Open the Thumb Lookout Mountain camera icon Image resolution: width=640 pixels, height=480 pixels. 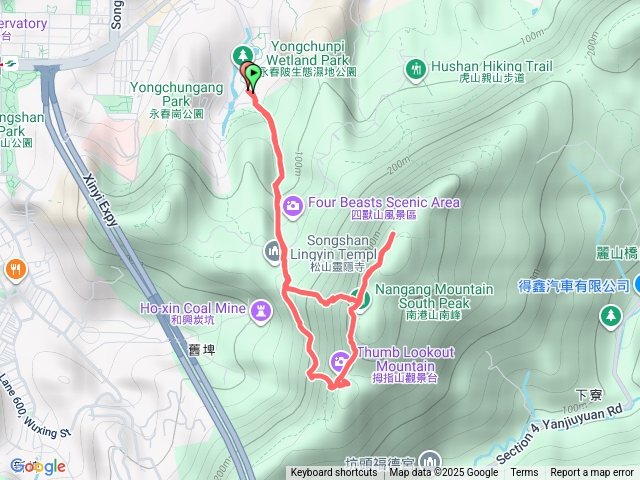[x=340, y=362]
